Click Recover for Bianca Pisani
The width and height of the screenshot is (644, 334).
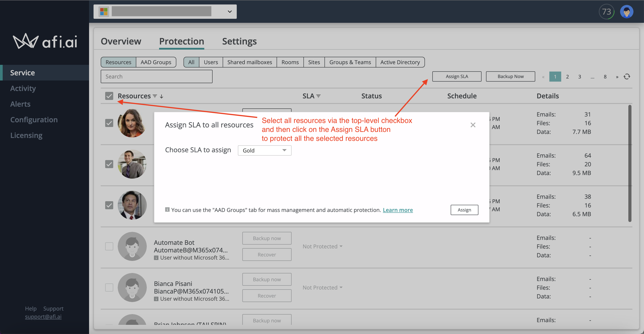[x=267, y=296]
